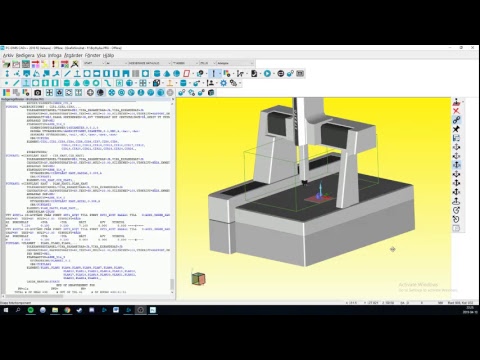Open the Åtgärder menu

73,55
